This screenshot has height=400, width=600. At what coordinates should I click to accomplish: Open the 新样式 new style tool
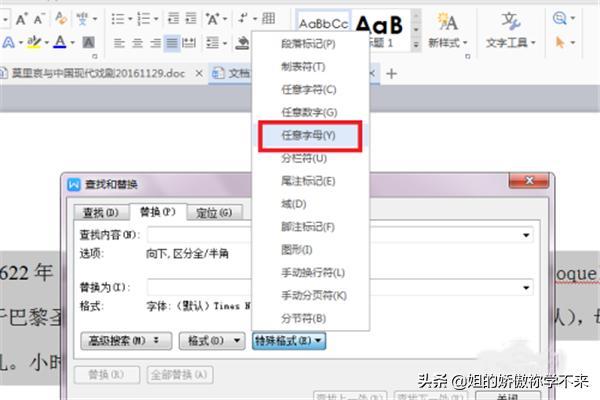(447, 30)
